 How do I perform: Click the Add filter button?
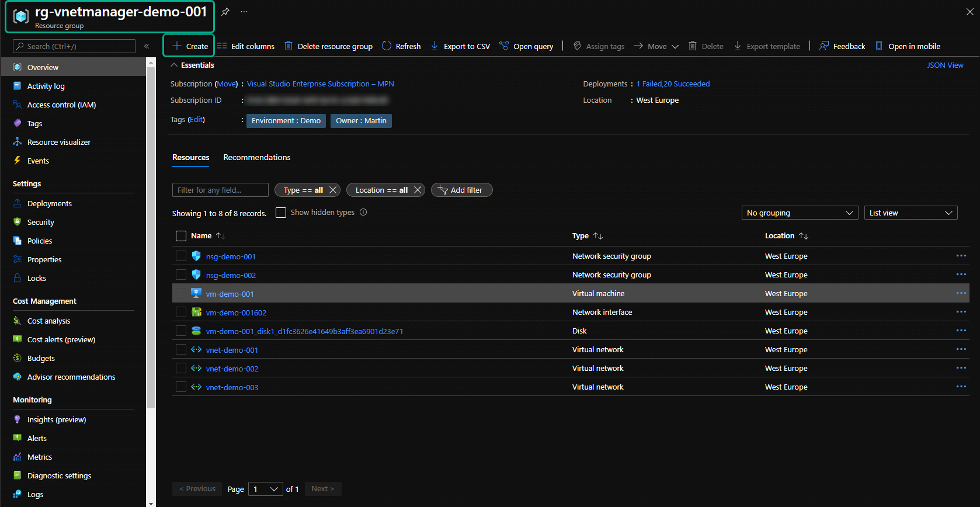click(x=461, y=190)
